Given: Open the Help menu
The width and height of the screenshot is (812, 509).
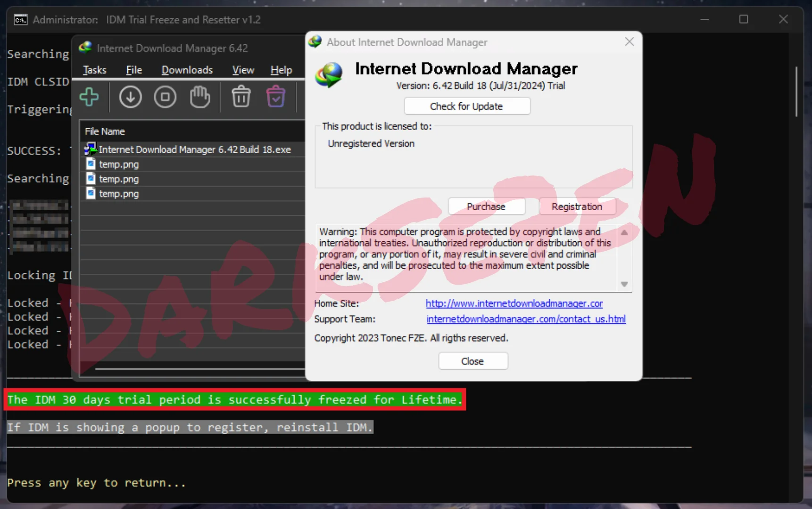Looking at the screenshot, I should pos(282,70).
